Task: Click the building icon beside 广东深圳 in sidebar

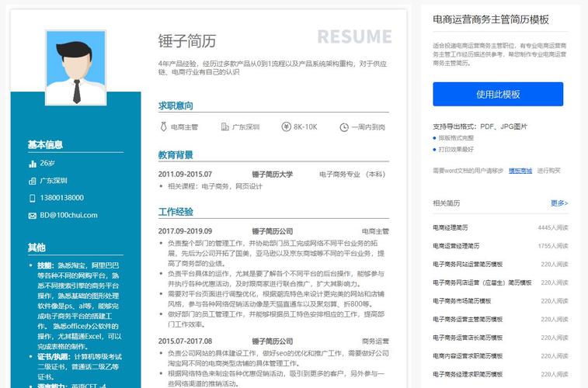Action: (x=33, y=181)
